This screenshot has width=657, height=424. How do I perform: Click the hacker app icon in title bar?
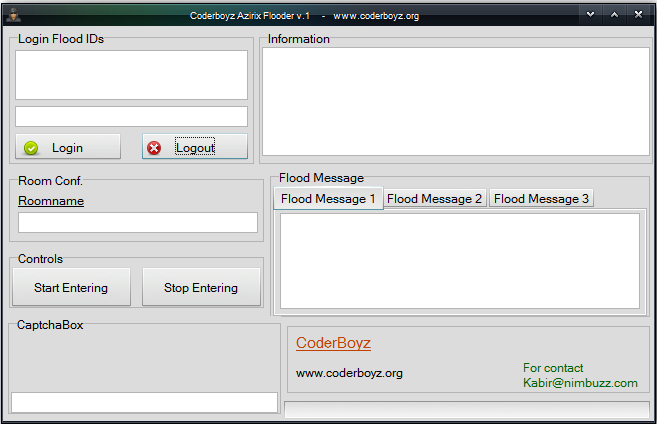14,15
